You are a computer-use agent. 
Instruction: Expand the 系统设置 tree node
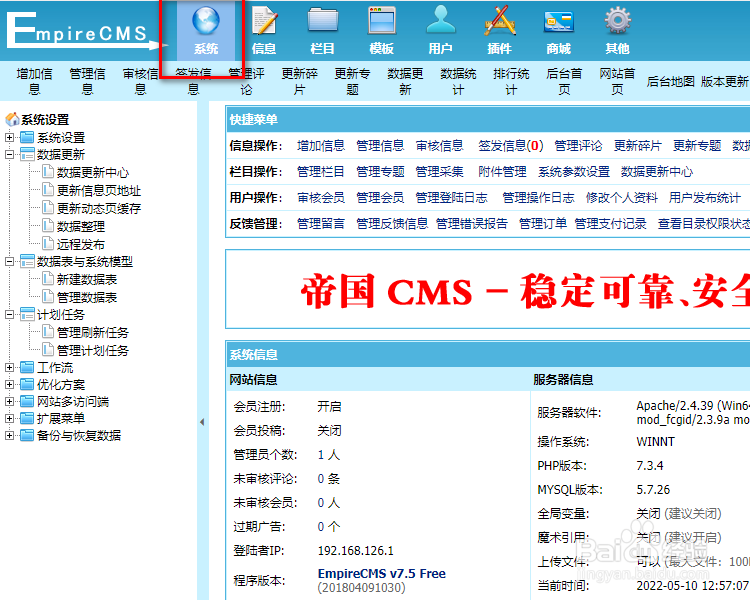pos(9,137)
